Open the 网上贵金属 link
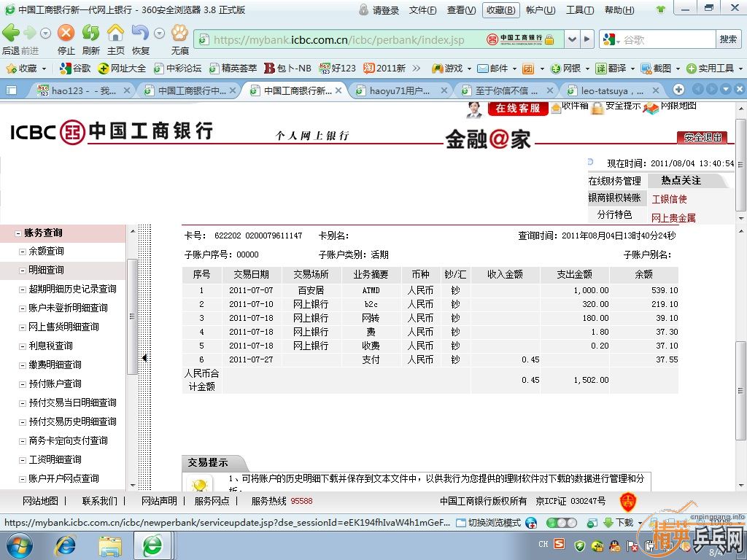Screen dimensions: 747x560 (x=673, y=218)
